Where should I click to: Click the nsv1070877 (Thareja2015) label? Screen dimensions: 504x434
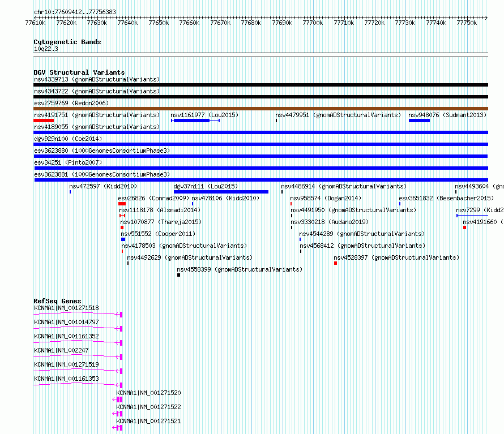pyautogui.click(x=161, y=222)
